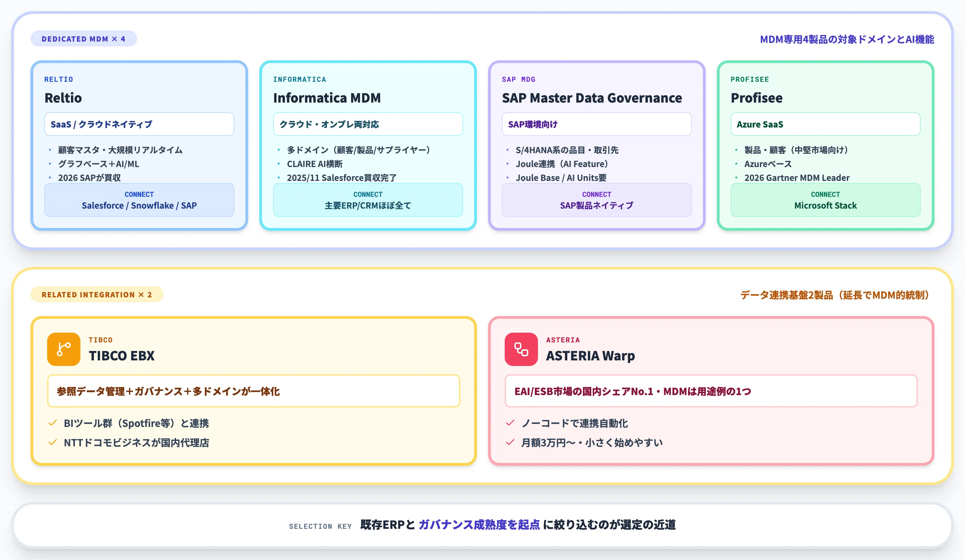The image size is (965, 560).
Task: Click the small TIBCO vendor label
Action: [101, 340]
